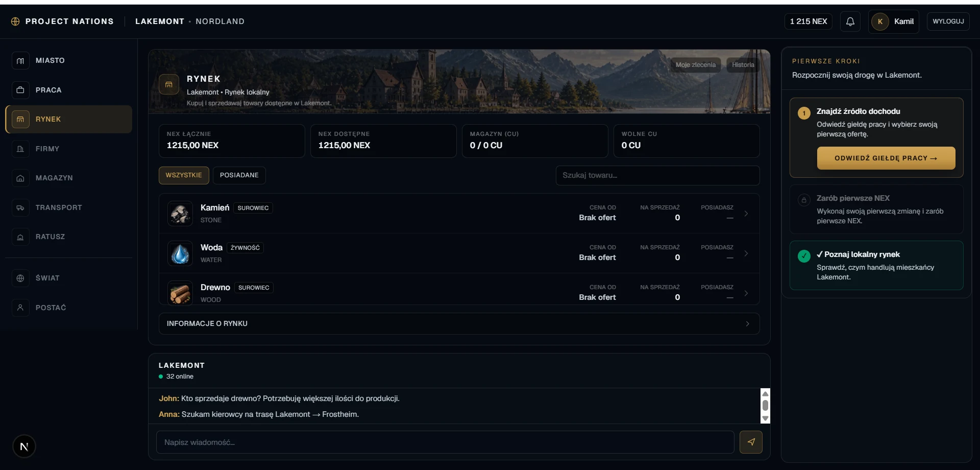Click the Wyloguj button
The width and height of the screenshot is (980, 470).
pos(948,21)
